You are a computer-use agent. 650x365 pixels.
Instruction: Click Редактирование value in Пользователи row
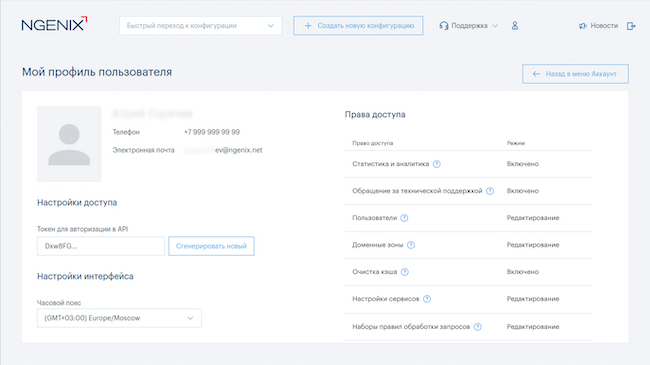coord(533,218)
